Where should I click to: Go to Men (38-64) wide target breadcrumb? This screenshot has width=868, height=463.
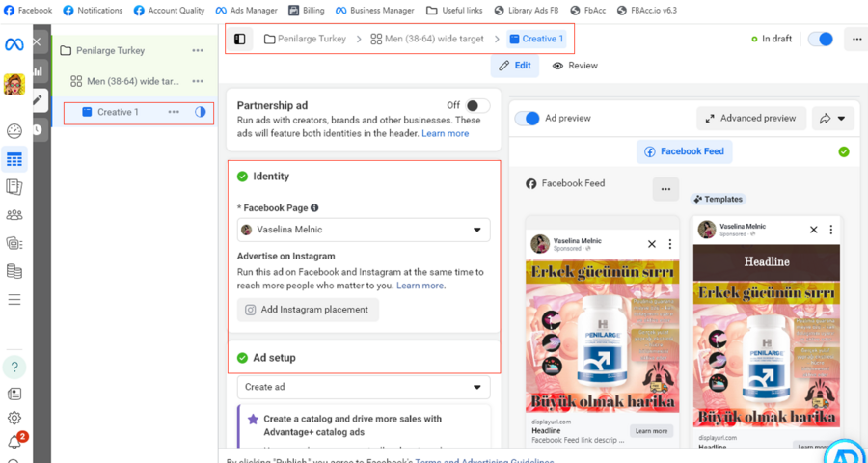(427, 39)
